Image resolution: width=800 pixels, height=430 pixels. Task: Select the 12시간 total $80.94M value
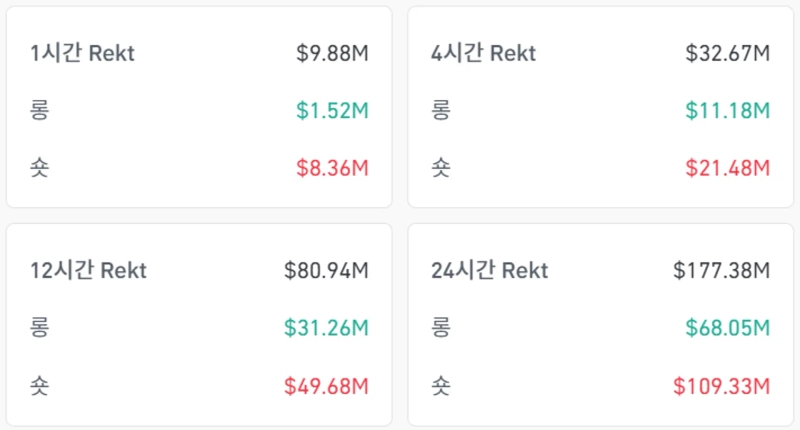point(326,270)
